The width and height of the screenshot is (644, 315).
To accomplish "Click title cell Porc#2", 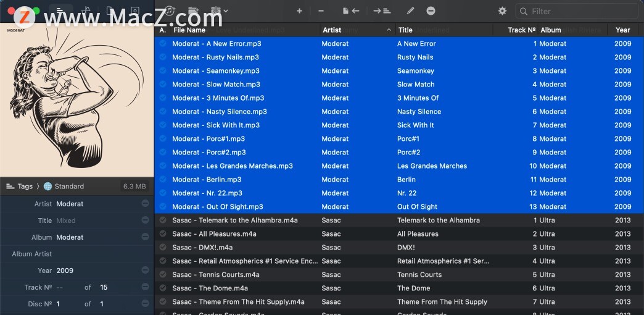I will (408, 152).
